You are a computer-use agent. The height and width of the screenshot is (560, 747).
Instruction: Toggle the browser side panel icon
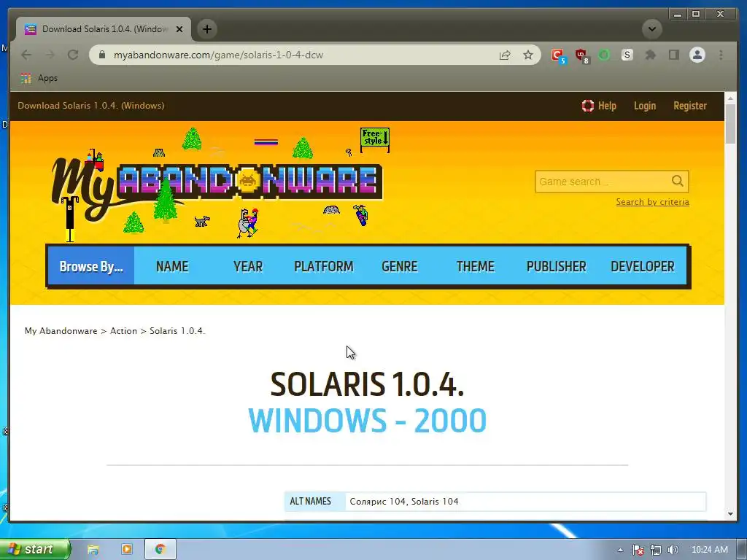tap(673, 55)
